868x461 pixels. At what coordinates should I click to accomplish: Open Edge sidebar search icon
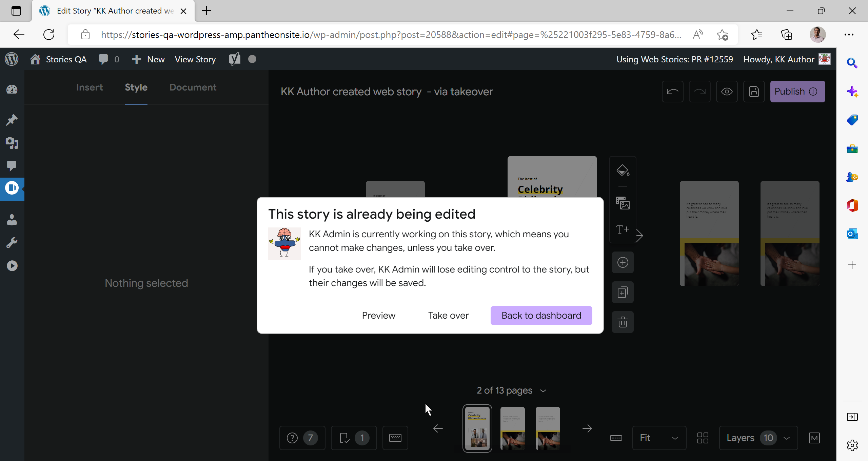pyautogui.click(x=852, y=63)
